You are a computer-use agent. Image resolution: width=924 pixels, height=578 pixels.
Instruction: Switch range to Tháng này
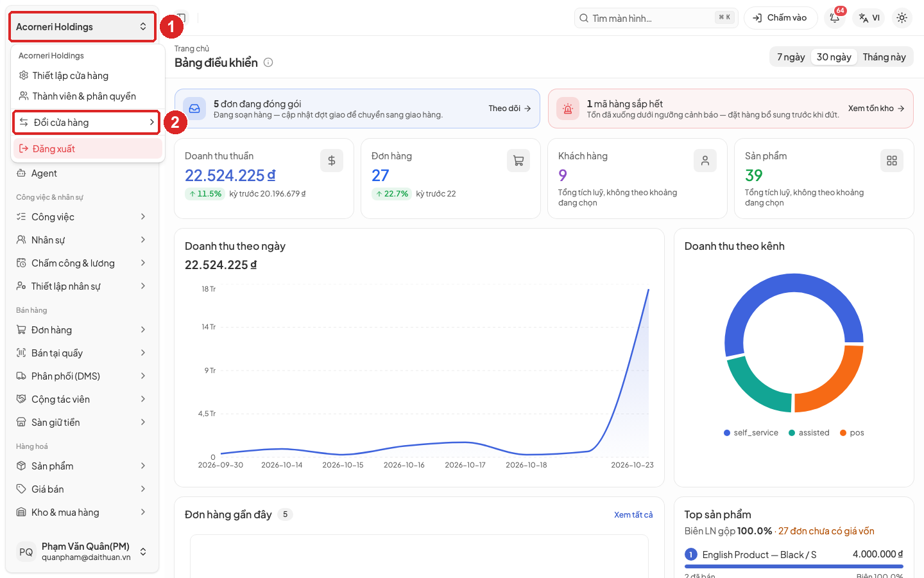[x=884, y=57]
